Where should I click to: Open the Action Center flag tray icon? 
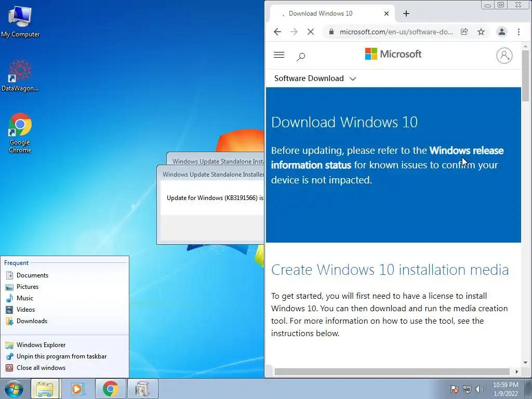pyautogui.click(x=454, y=389)
